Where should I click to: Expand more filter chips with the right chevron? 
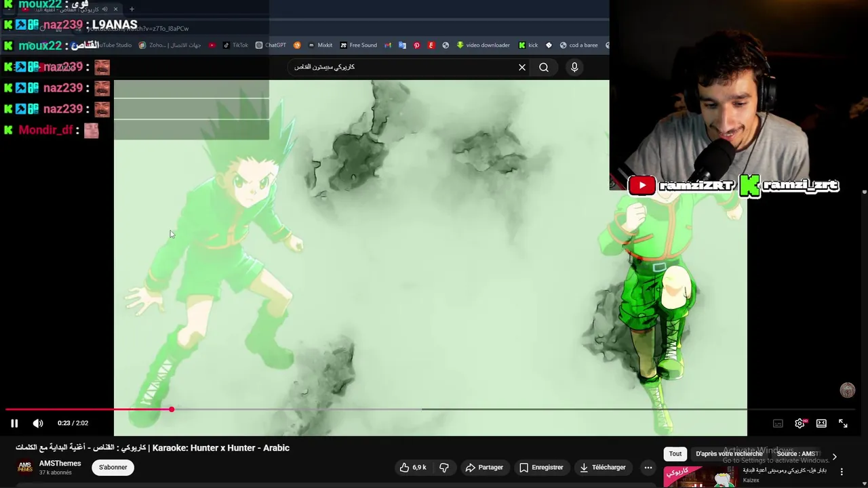[834, 456]
